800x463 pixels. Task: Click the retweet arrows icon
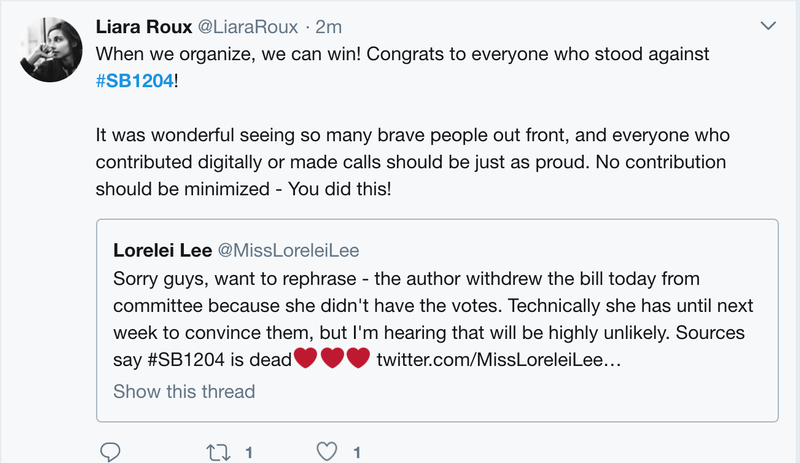pyautogui.click(x=218, y=451)
